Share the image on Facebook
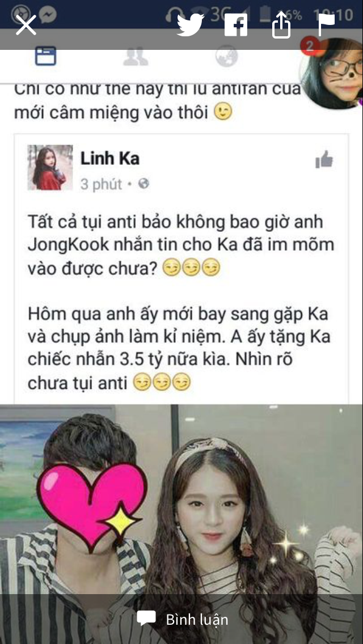 point(236,25)
